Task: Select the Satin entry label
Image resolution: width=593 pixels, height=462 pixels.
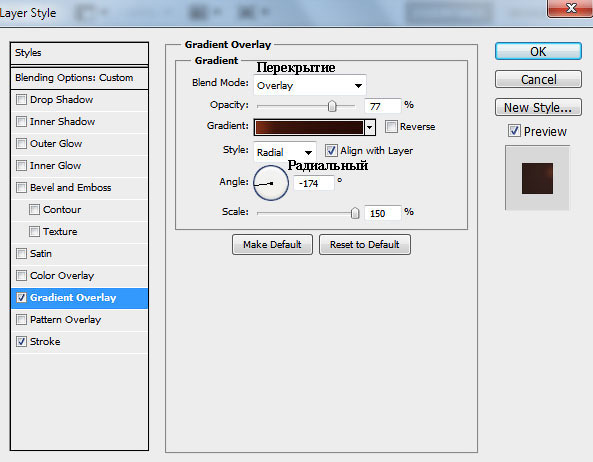Action: click(41, 253)
